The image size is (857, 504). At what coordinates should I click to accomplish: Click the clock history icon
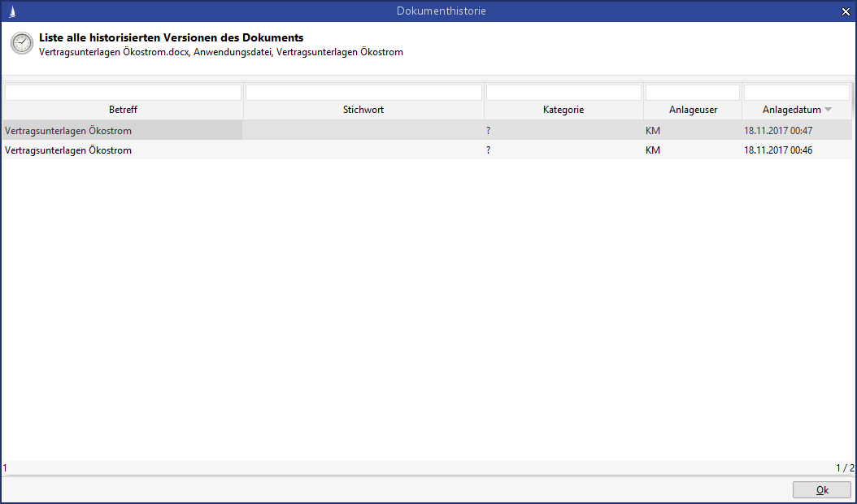(x=21, y=44)
